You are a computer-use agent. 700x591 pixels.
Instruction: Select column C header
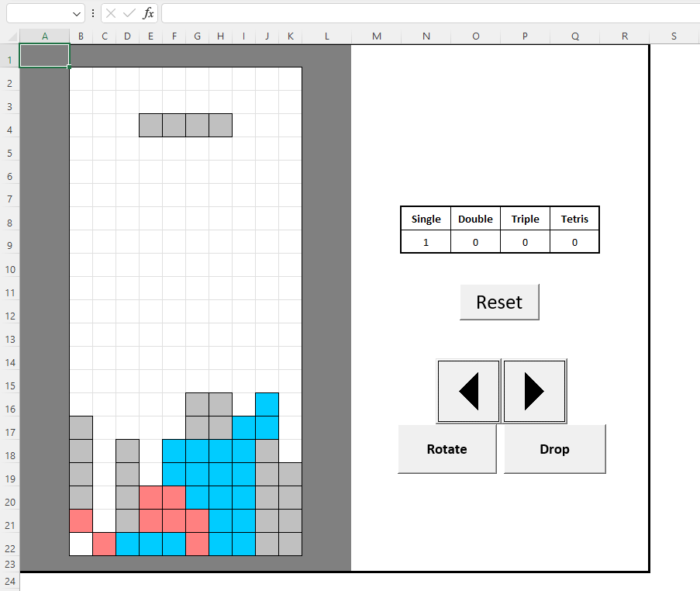click(x=105, y=36)
